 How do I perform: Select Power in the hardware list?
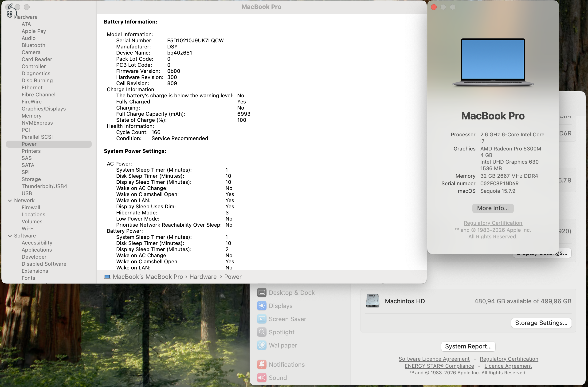[49, 144]
